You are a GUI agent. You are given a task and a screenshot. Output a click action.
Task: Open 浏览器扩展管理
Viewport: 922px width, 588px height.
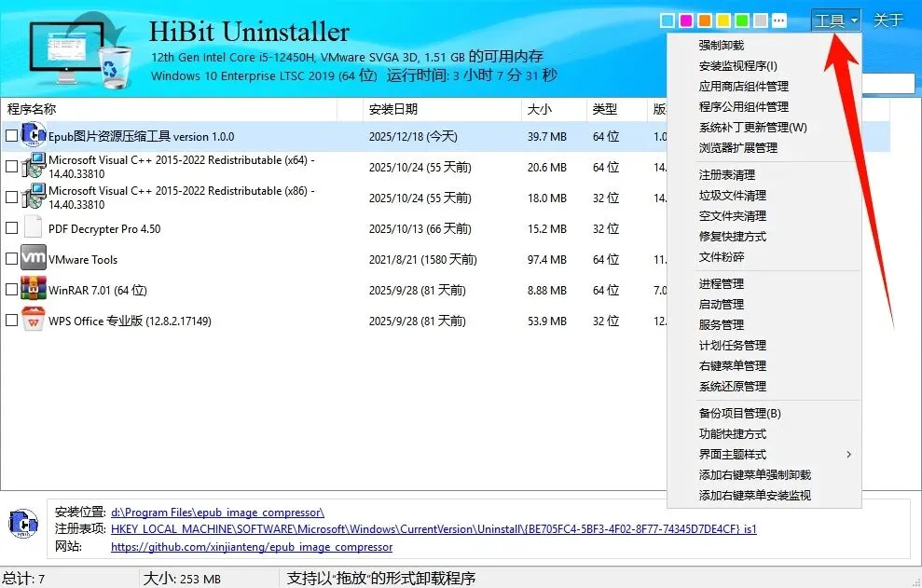tap(738, 147)
